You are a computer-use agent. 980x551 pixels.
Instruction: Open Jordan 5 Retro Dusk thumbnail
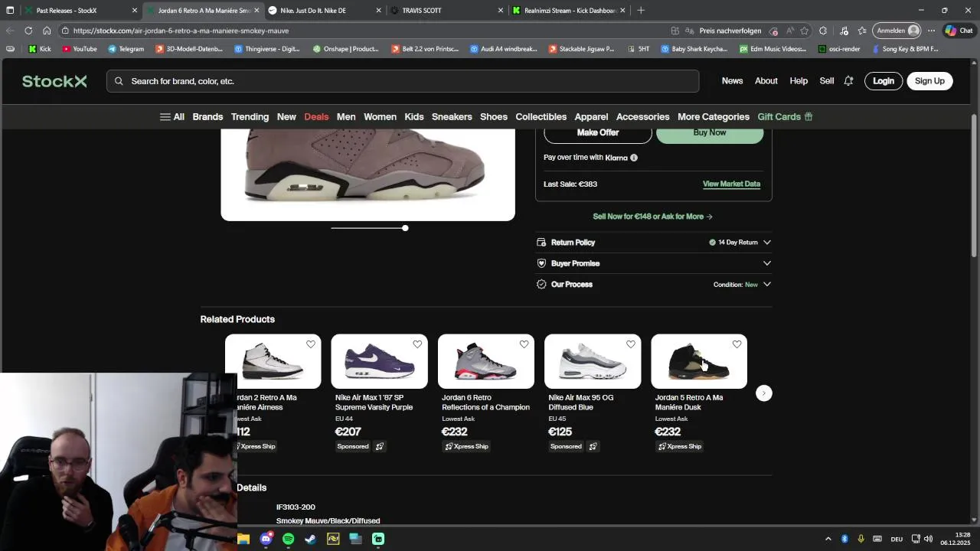(x=698, y=361)
